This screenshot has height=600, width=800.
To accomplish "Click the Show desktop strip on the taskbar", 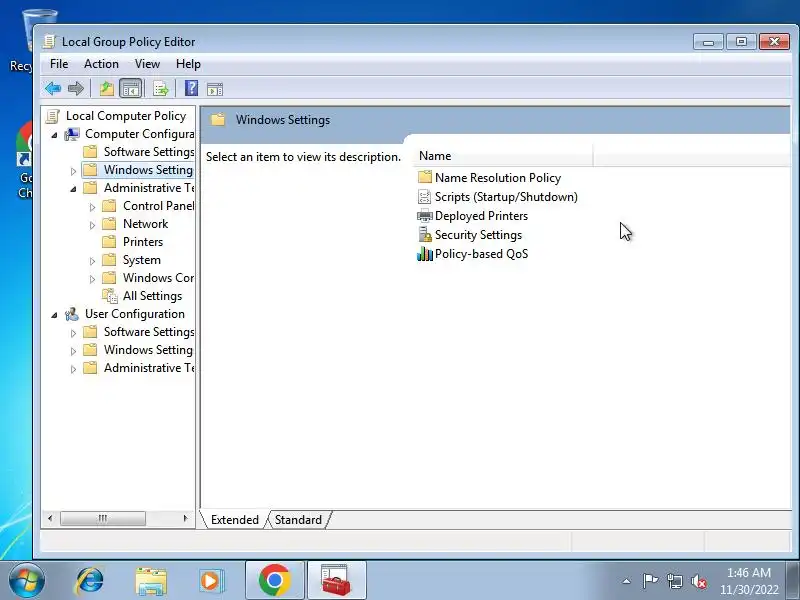I will [x=794, y=580].
